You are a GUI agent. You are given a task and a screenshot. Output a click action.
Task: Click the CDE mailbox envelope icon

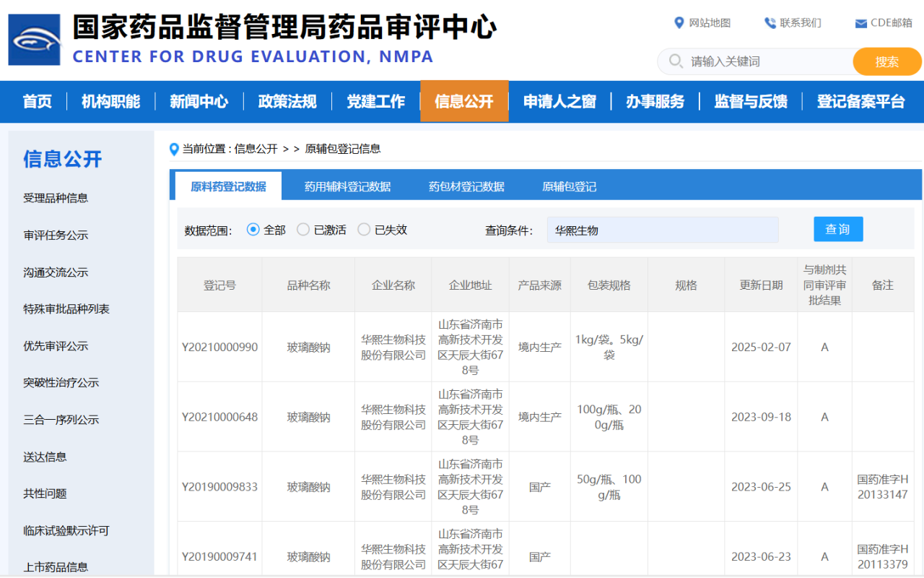(860, 24)
